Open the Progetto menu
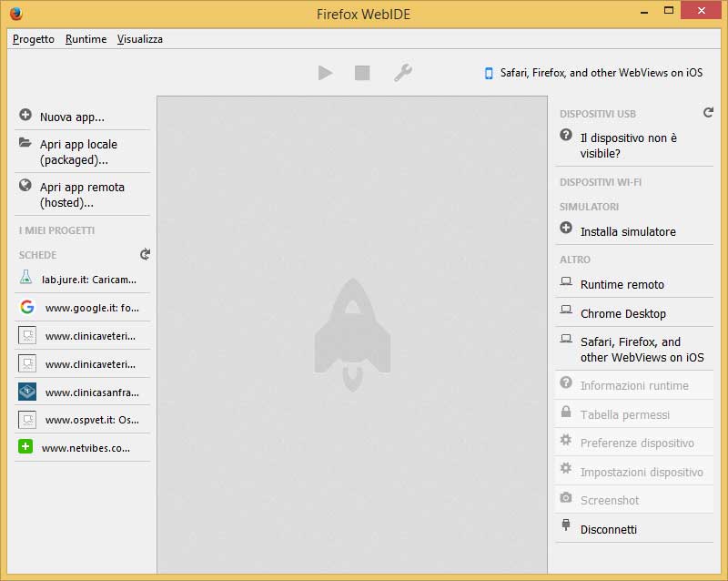Viewport: 728px width, 581px height. coord(34,39)
